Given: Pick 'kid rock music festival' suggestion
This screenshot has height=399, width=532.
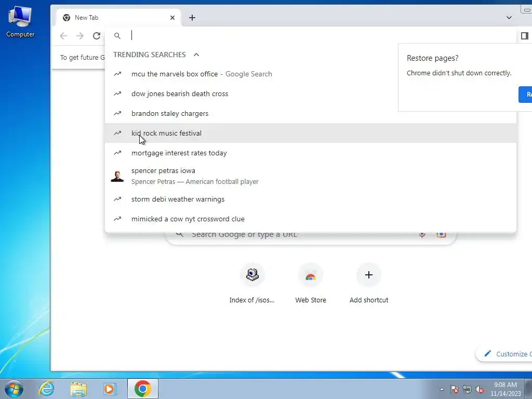Looking at the screenshot, I should (x=311, y=133).
